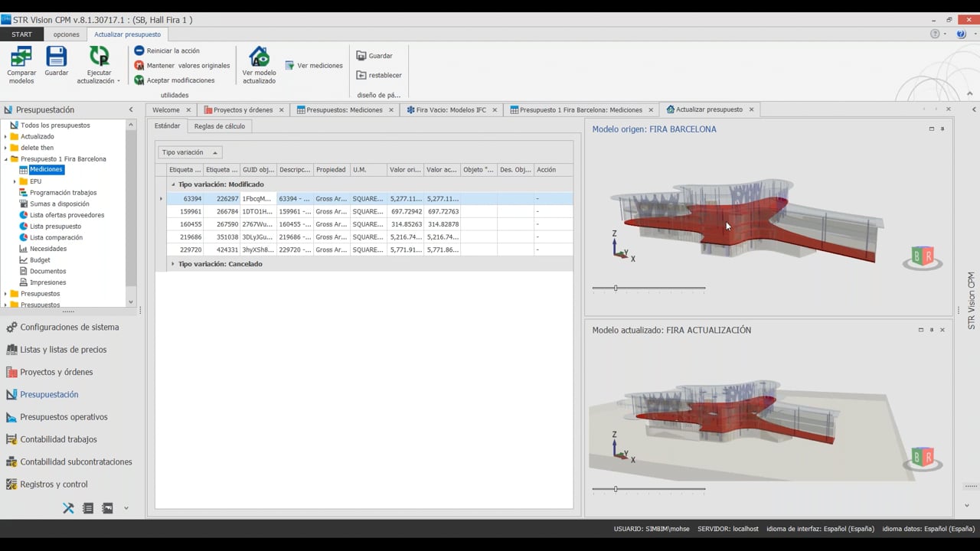
Task: Open Impresiones tree item
Action: 47,282
